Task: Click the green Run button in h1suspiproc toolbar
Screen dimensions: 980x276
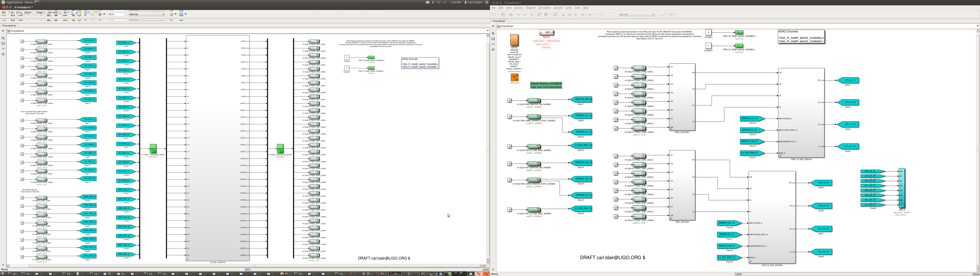Action: tap(79, 15)
